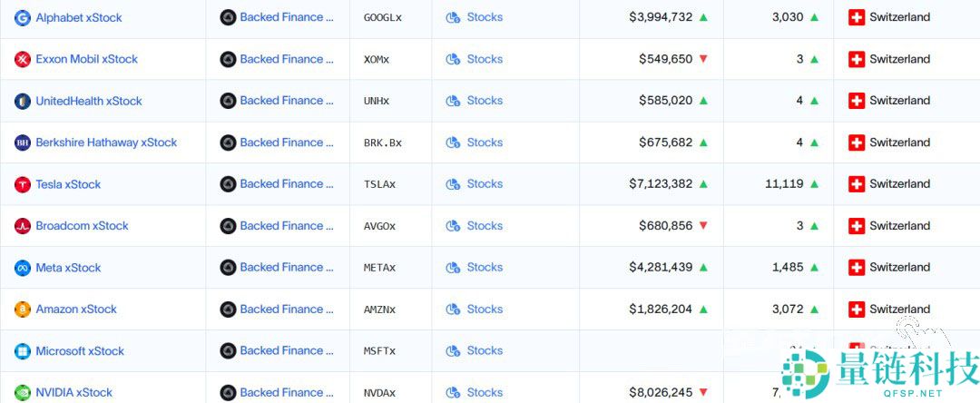The height and width of the screenshot is (403, 980).
Task: Select the Stocks category in Meta row
Action: (x=485, y=268)
